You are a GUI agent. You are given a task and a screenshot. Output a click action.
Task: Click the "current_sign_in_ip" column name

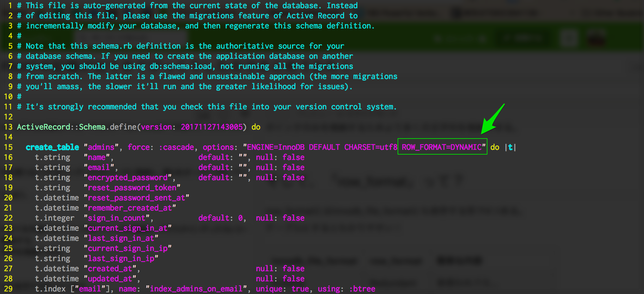point(128,248)
